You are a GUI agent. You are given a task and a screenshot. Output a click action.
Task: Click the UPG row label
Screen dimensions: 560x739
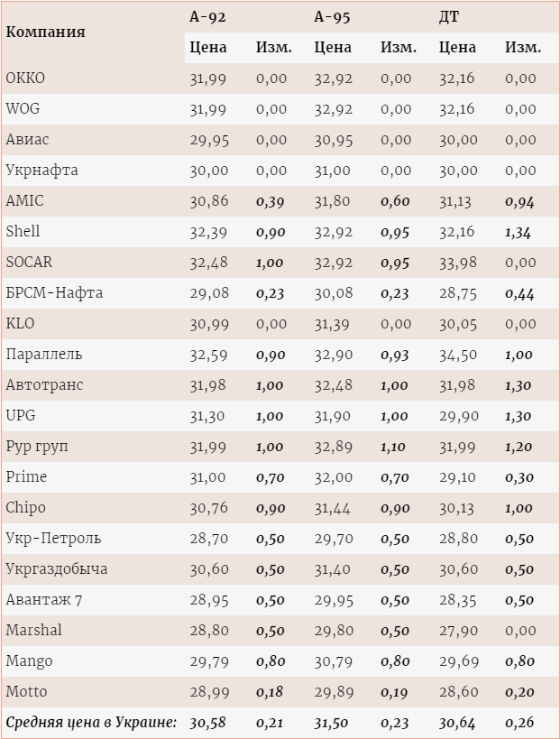click(x=21, y=416)
